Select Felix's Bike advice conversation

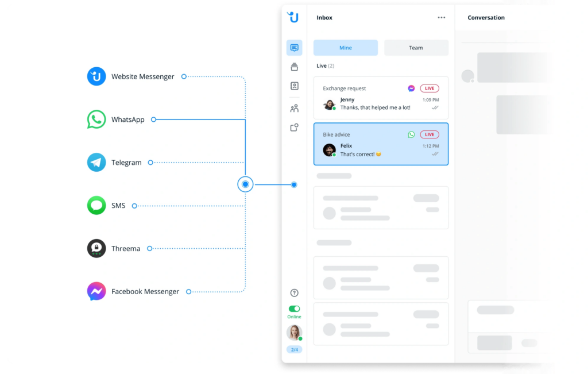click(x=381, y=144)
